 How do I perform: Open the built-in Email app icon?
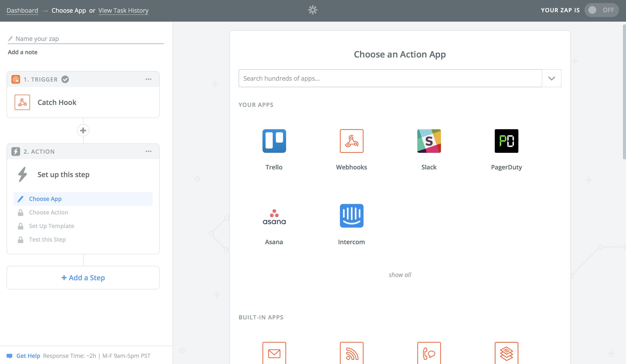coord(274,353)
